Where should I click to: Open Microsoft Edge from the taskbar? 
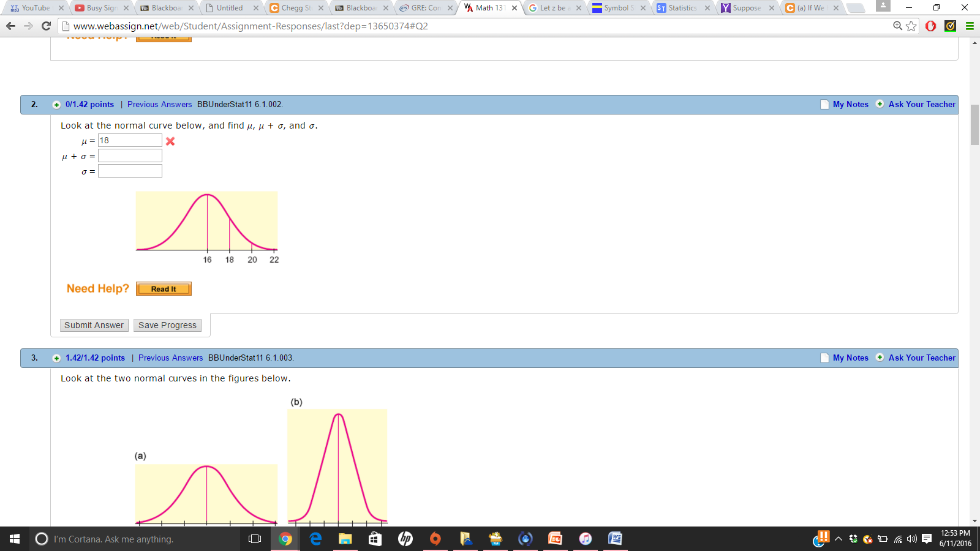(x=315, y=539)
